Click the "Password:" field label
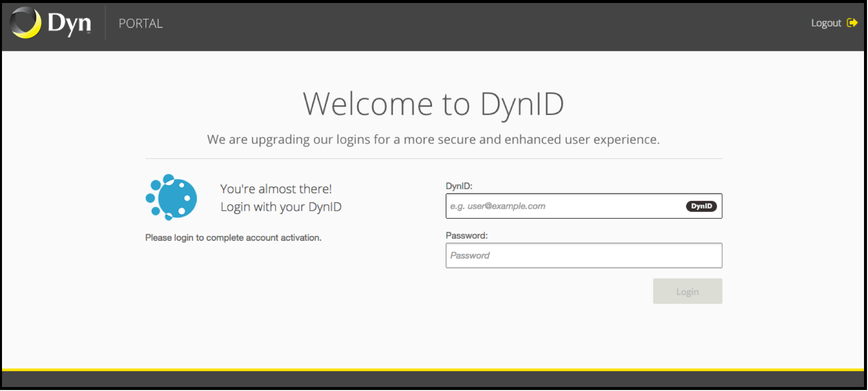Image resolution: width=868 pixels, height=391 pixels. pos(466,235)
